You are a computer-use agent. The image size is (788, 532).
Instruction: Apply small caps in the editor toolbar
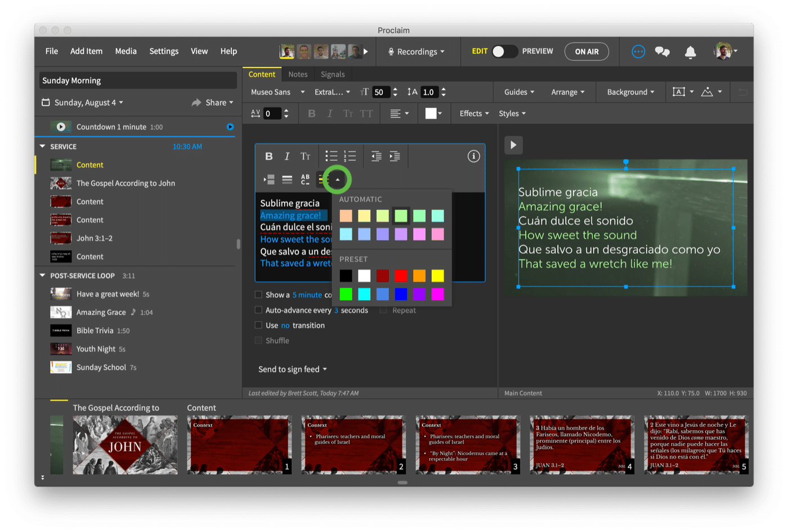click(305, 156)
